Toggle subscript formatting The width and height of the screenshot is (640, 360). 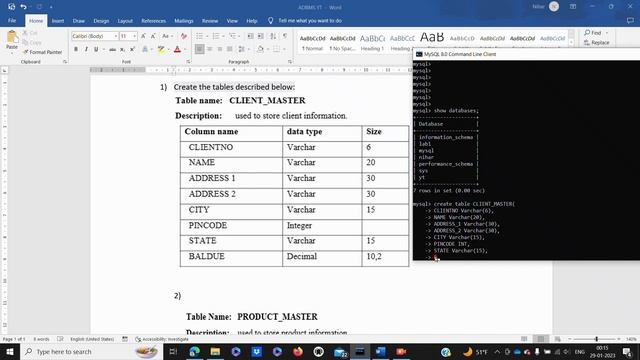[122, 49]
